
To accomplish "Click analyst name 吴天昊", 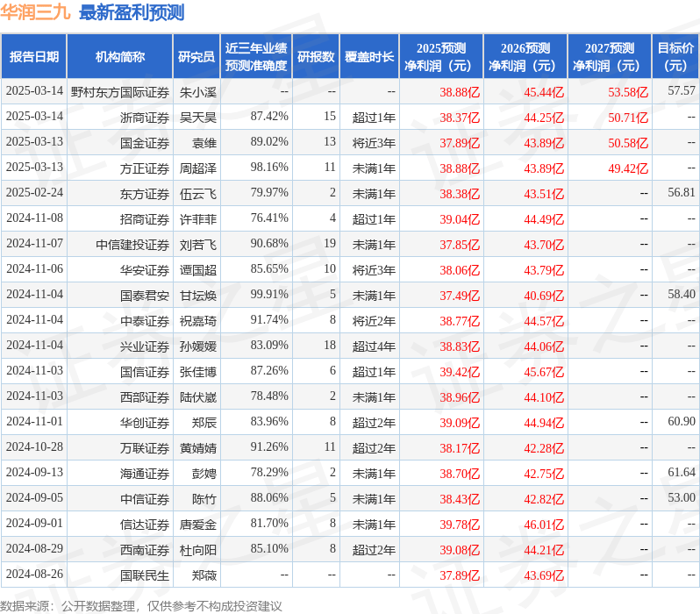I will pyautogui.click(x=197, y=118).
